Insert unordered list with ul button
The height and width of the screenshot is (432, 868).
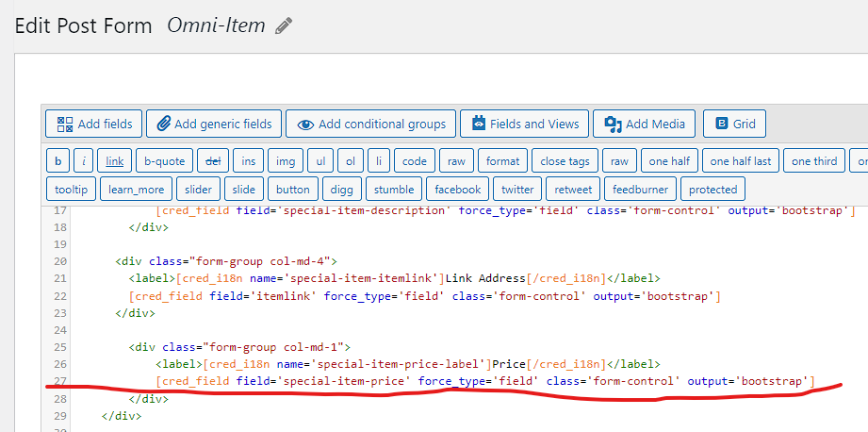(320, 161)
